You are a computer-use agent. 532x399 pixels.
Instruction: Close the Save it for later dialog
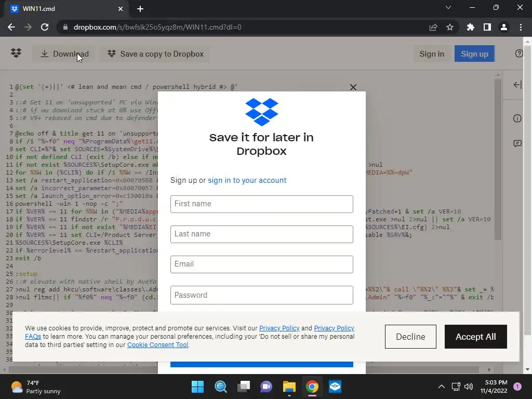353,87
